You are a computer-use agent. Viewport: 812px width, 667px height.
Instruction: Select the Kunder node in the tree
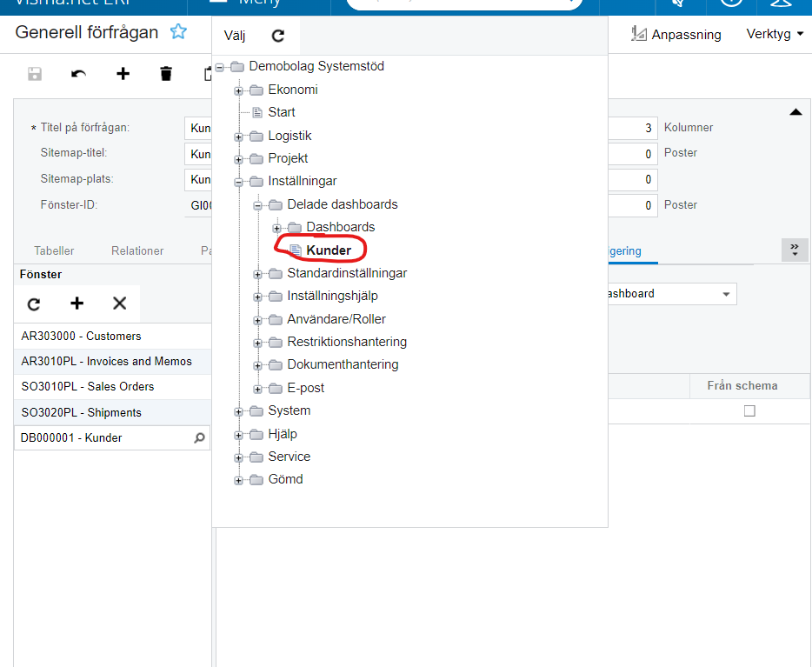(x=329, y=250)
